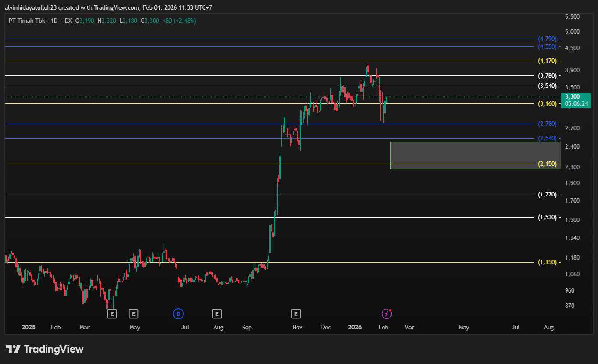Click the purple lightning event icon
The width and height of the screenshot is (598, 364).
click(x=386, y=314)
